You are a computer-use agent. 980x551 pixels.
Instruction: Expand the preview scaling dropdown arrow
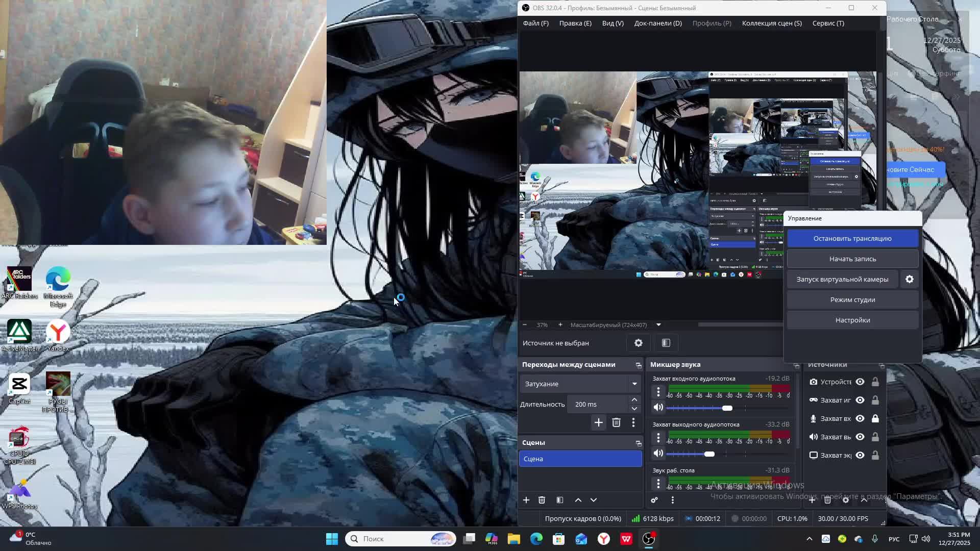658,325
